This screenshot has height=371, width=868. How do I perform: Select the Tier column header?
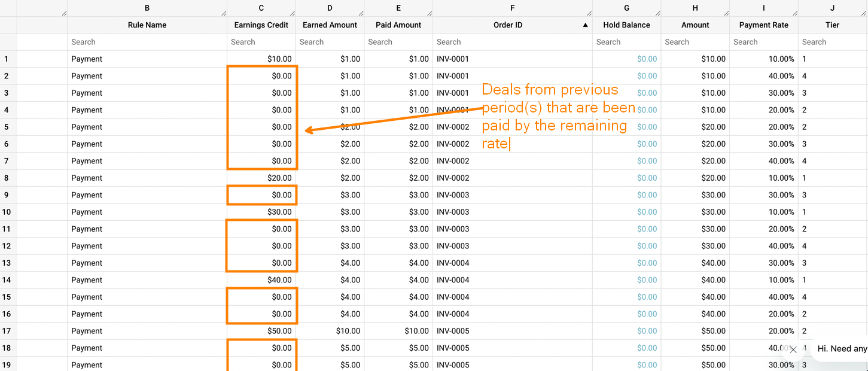(832, 25)
